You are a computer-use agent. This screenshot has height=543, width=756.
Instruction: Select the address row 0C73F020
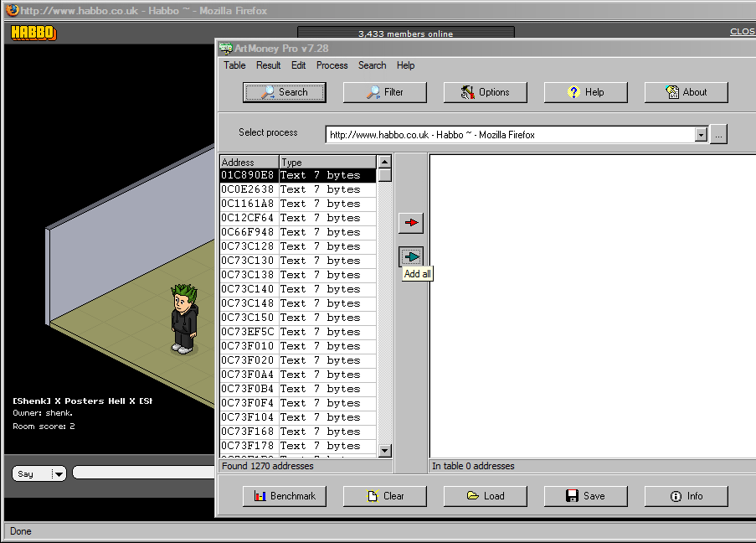298,360
